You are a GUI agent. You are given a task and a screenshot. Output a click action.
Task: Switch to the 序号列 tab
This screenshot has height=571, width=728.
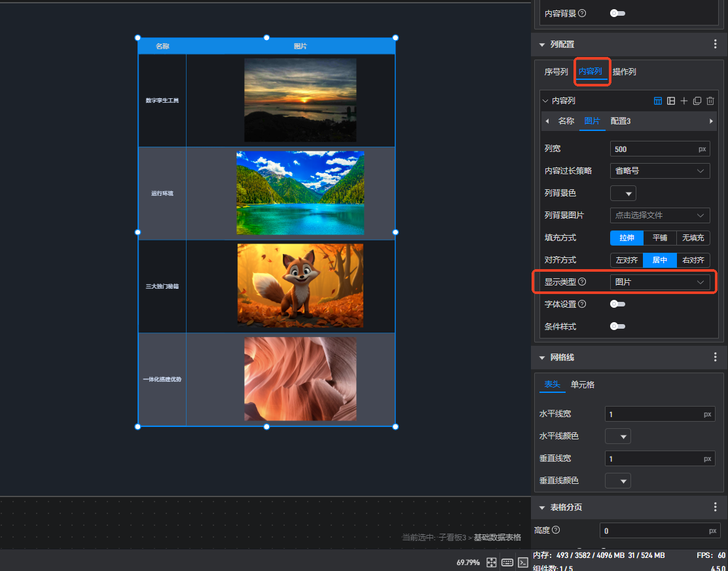(x=556, y=72)
